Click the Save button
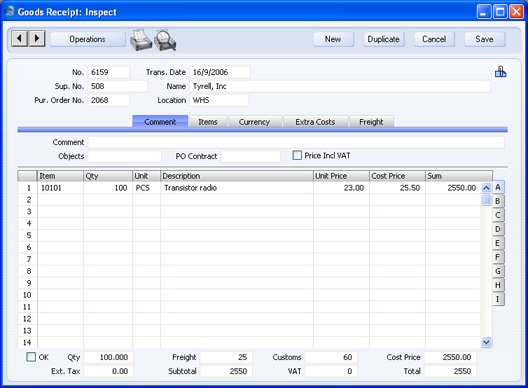528x388 pixels. (485, 39)
